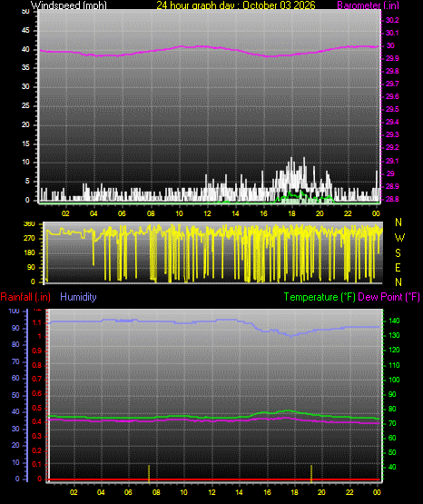Screen dimensions: 423x504
Task: Click the S compass letter
Action: click(x=398, y=253)
